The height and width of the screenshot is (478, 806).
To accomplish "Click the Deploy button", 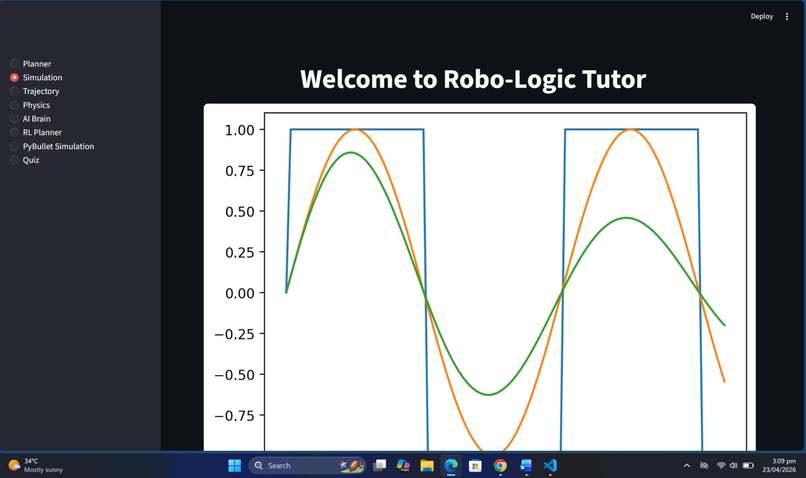I will (x=761, y=16).
